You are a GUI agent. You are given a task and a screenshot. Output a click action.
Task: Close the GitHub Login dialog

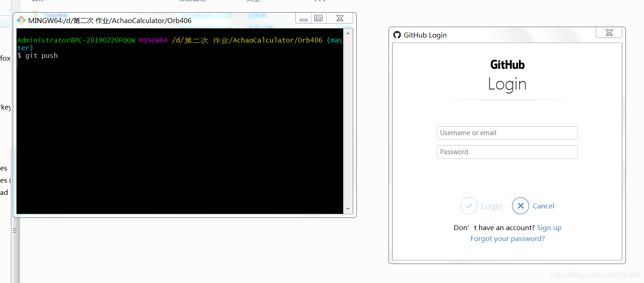pyautogui.click(x=609, y=33)
